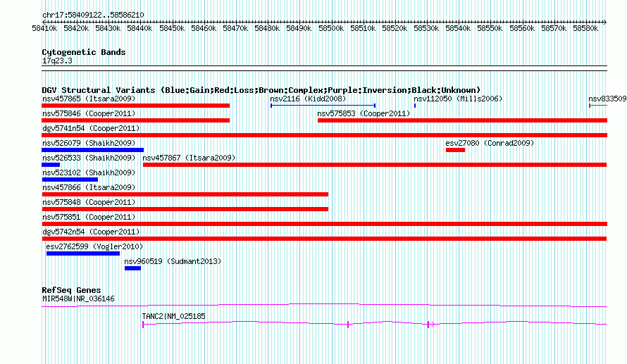
Task: Open gene TANC2|NM_025185 label
Action: pos(173,316)
